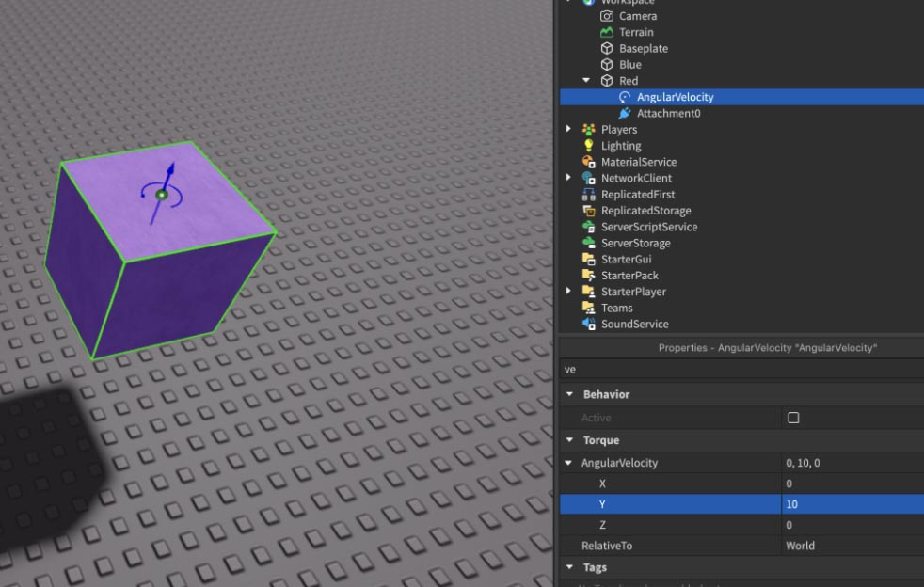The height and width of the screenshot is (587, 924).
Task: Toggle the Active checkbox
Action: (x=793, y=418)
